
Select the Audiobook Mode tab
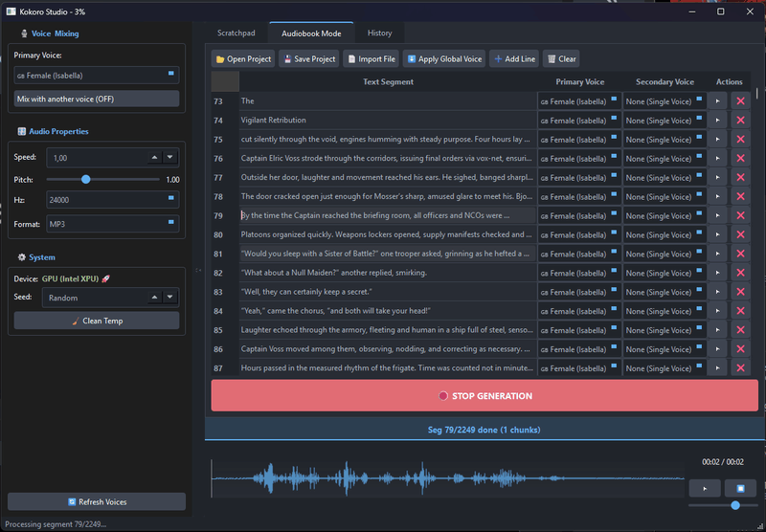(311, 33)
